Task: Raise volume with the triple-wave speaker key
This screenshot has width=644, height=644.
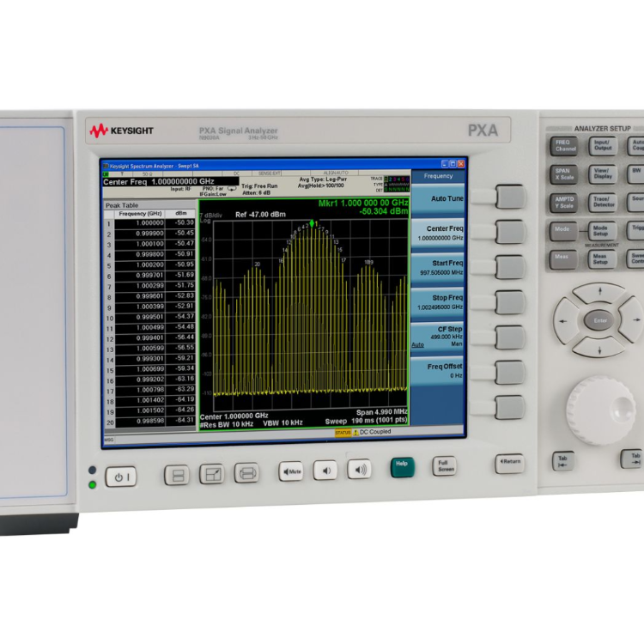Action: 360,469
